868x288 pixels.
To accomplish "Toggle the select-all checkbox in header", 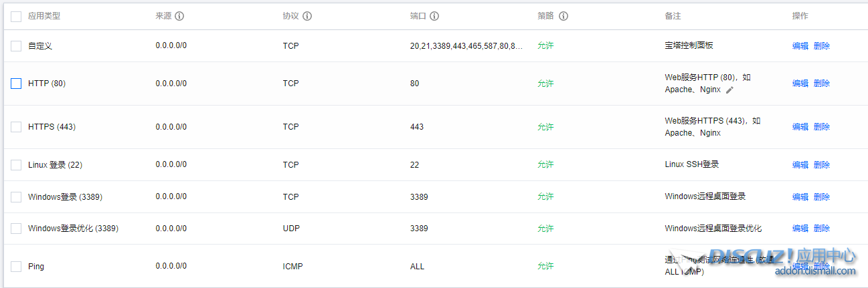I will click(16, 16).
